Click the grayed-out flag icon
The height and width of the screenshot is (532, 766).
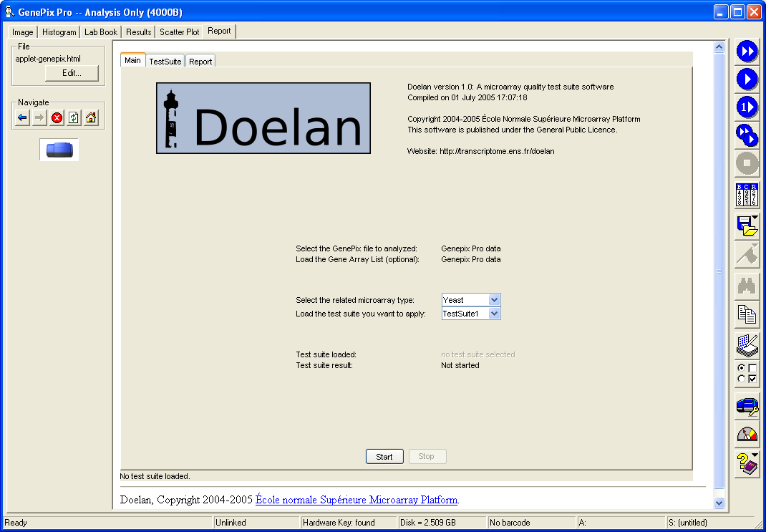(x=747, y=254)
